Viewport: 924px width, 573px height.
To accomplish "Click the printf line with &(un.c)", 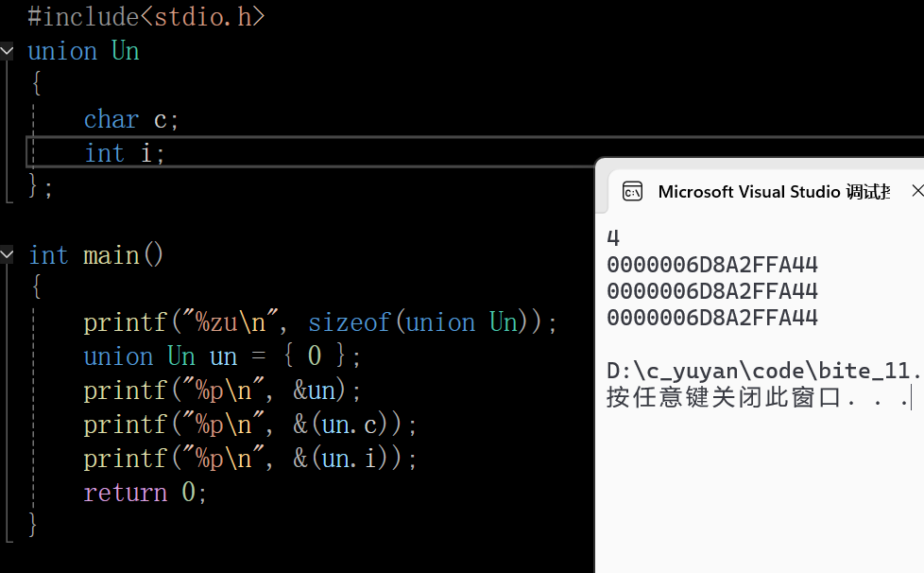I will pos(249,425).
